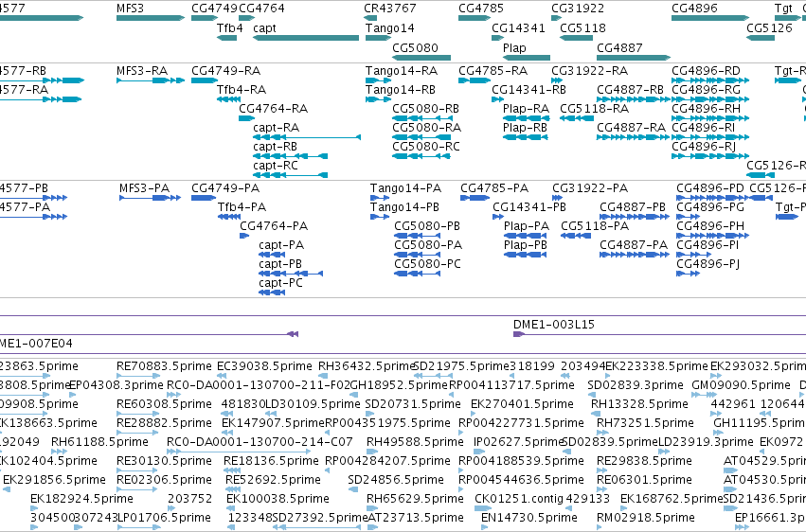Open the CG4785-PA protein label
The image size is (806, 532).
pyautogui.click(x=494, y=188)
